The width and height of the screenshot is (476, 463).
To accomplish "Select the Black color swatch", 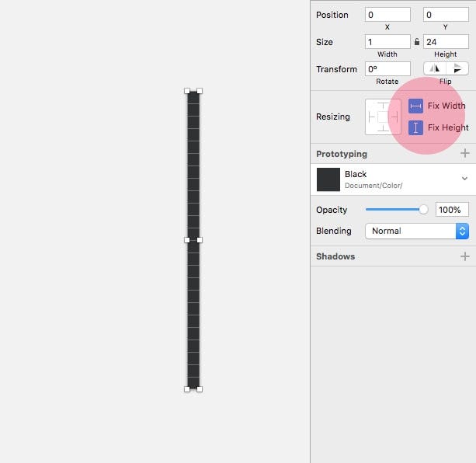I will [x=328, y=179].
